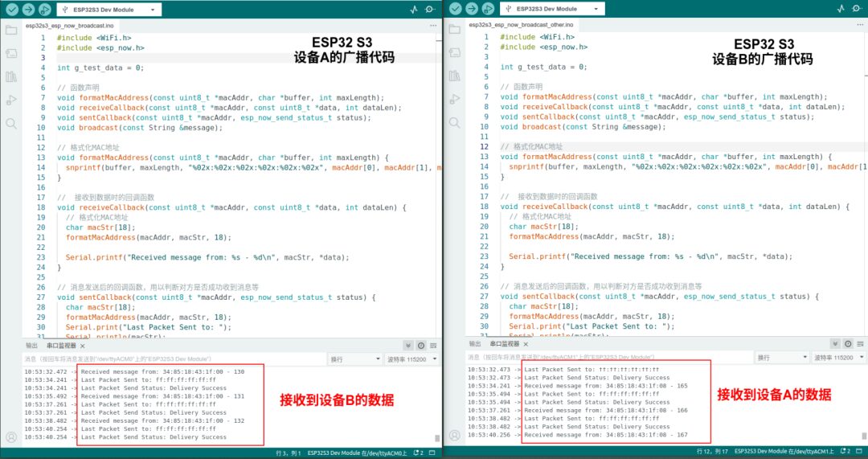Clear serial monitor output in left window
Viewport: 868px width, 459px height.
click(x=434, y=346)
